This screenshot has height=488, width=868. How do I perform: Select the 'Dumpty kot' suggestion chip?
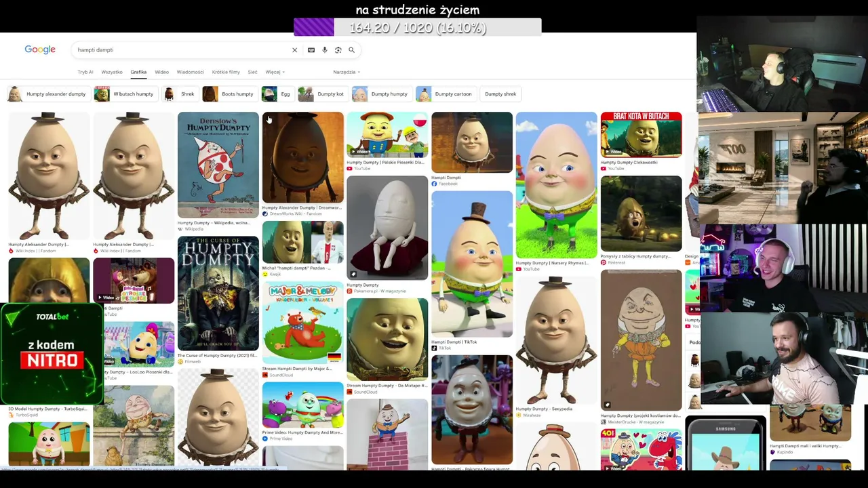click(322, 94)
